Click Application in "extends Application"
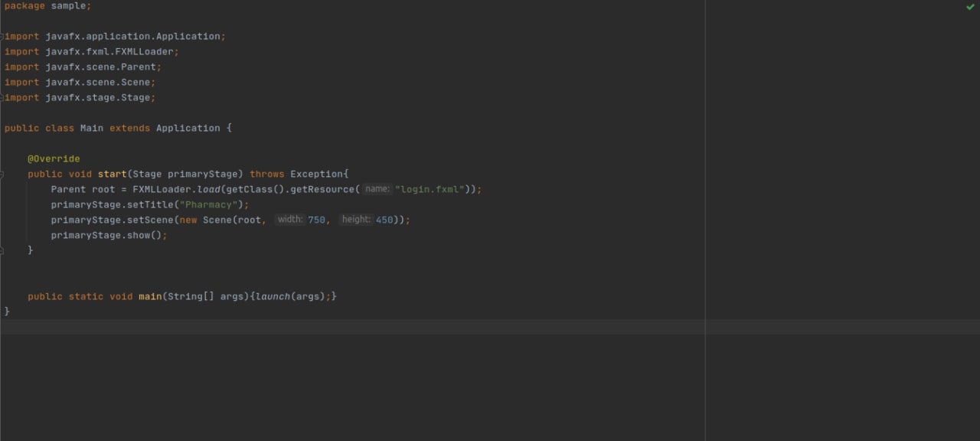 188,128
